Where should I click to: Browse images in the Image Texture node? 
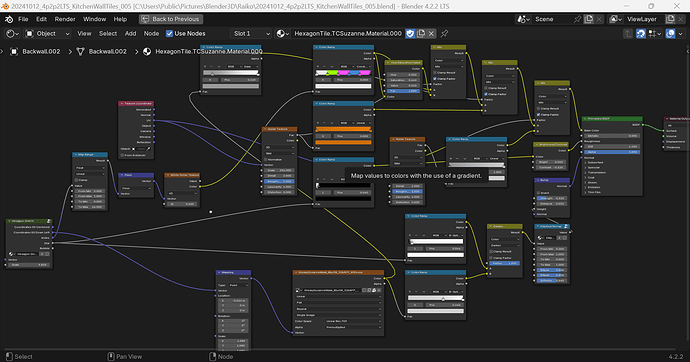click(x=298, y=290)
